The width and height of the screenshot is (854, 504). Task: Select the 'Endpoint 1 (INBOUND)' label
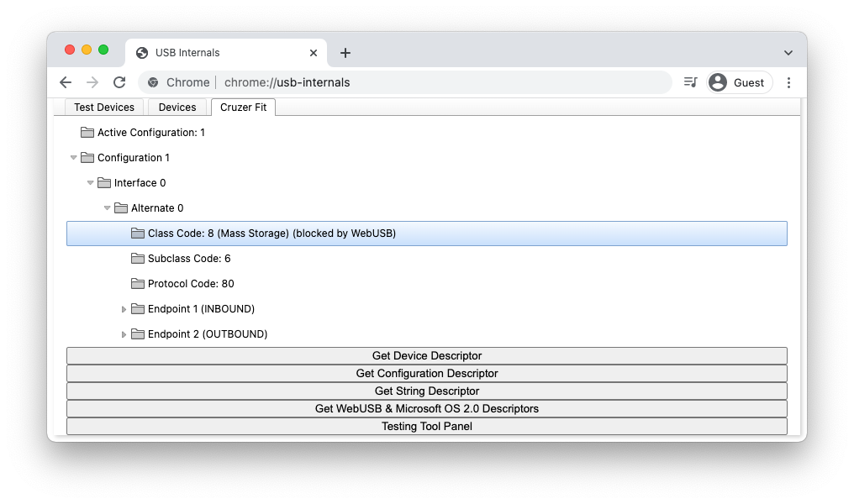coord(202,309)
